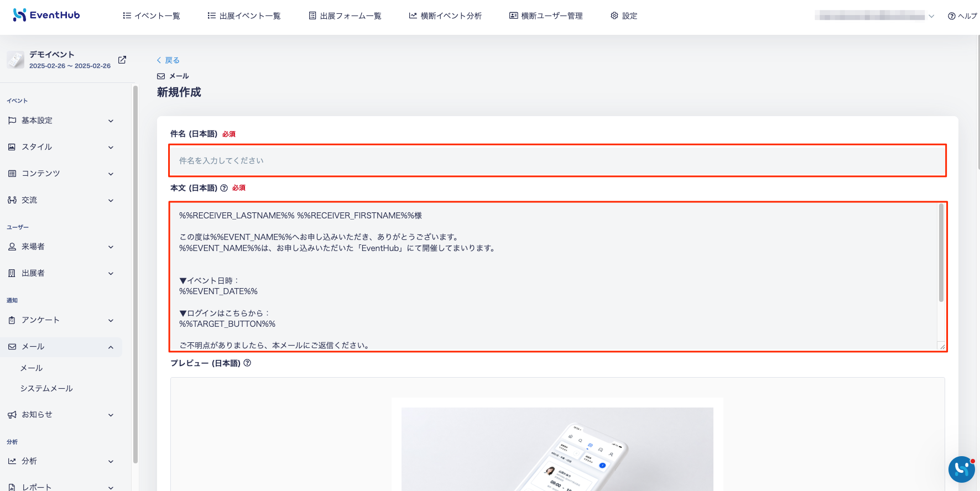Click the sidebar vertical scrollbar
Screen dimensions: 980x491
(135, 274)
